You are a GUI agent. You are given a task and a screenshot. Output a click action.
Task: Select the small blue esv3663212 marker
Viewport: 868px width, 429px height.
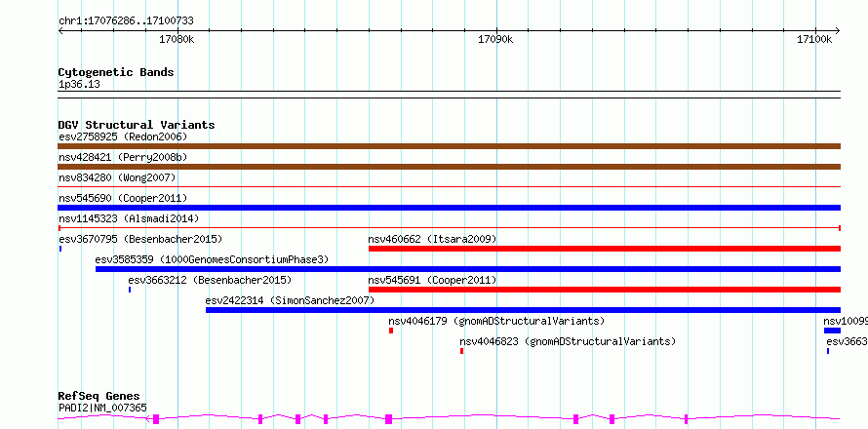(x=130, y=290)
